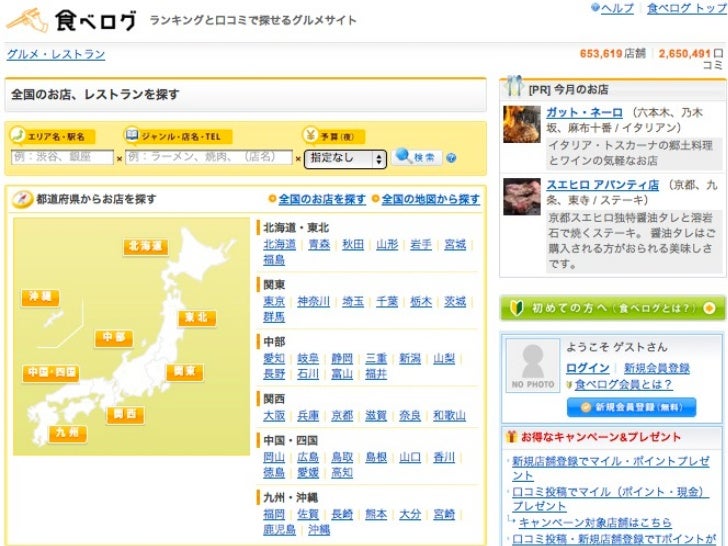Click the 食べログ chopsticks logo
The image size is (728, 546).
point(72,20)
